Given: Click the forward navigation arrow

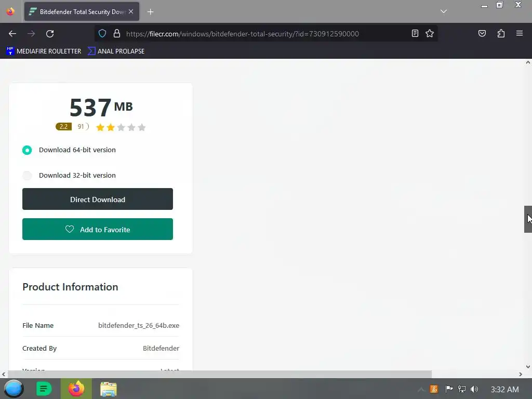Looking at the screenshot, I should coord(31,34).
